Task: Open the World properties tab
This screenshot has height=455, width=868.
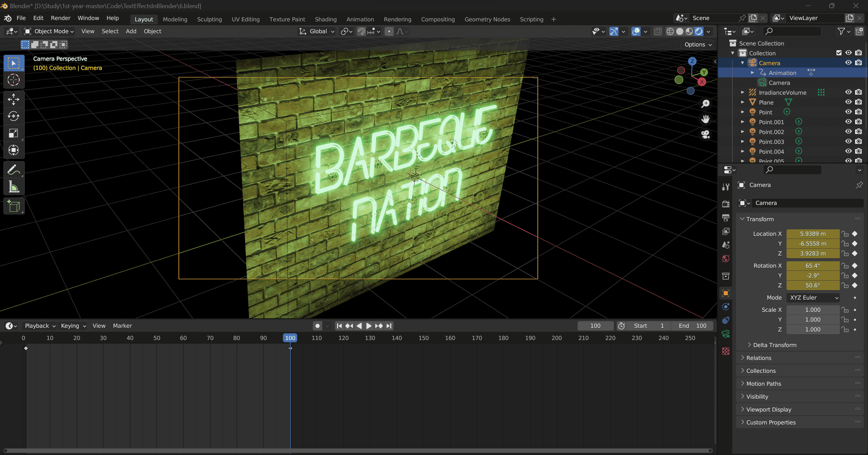Action: pos(726,259)
